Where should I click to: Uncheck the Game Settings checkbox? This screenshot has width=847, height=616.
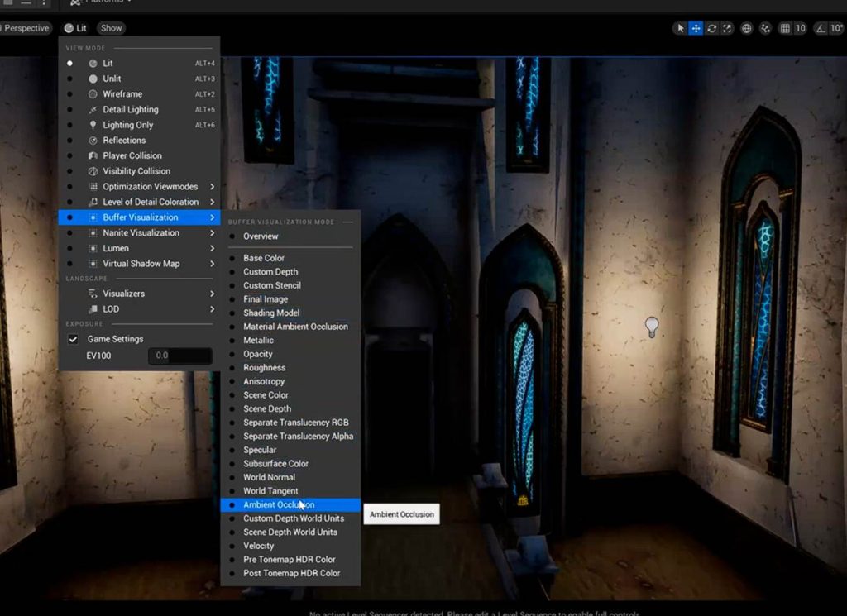[x=73, y=339]
